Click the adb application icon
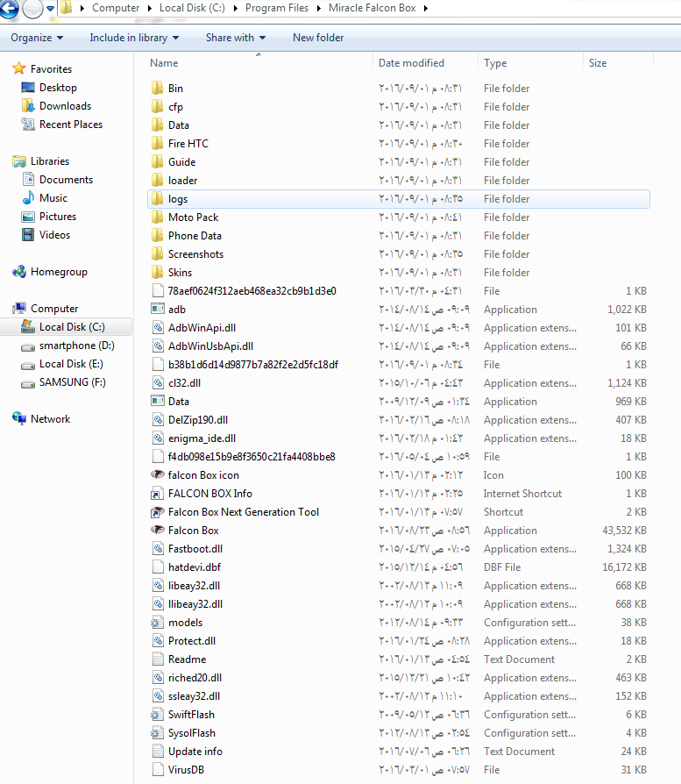The width and height of the screenshot is (681, 784). [158, 309]
